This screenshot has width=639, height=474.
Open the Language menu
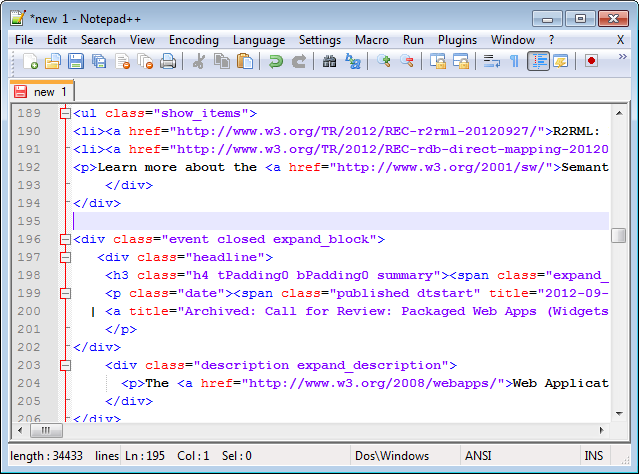pyautogui.click(x=259, y=40)
